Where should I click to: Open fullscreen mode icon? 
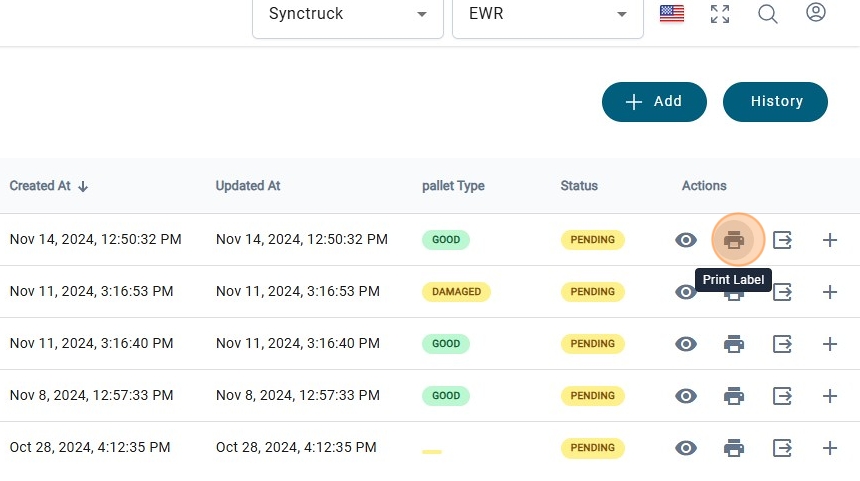pyautogui.click(x=720, y=14)
